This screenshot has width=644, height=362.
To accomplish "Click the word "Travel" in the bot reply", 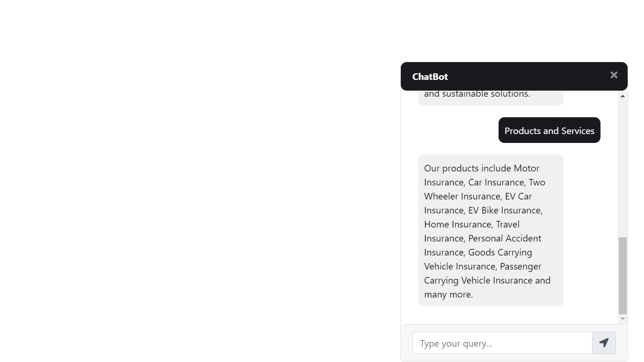I will pos(507,224).
